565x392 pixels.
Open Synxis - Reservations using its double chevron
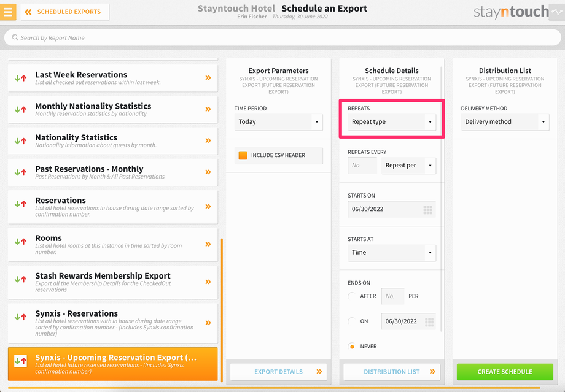[x=208, y=323]
